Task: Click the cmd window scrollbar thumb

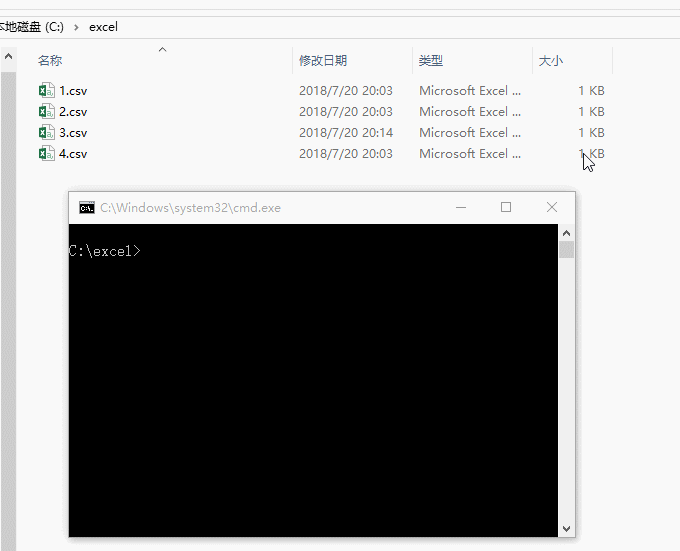Action: 566,250
